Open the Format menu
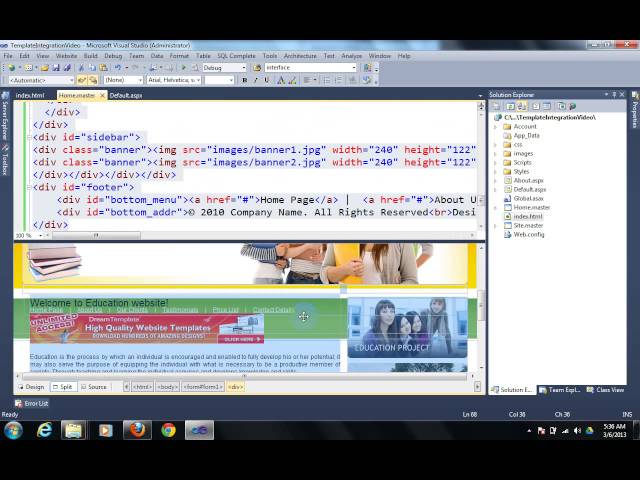This screenshot has width=640, height=480. 179,56
